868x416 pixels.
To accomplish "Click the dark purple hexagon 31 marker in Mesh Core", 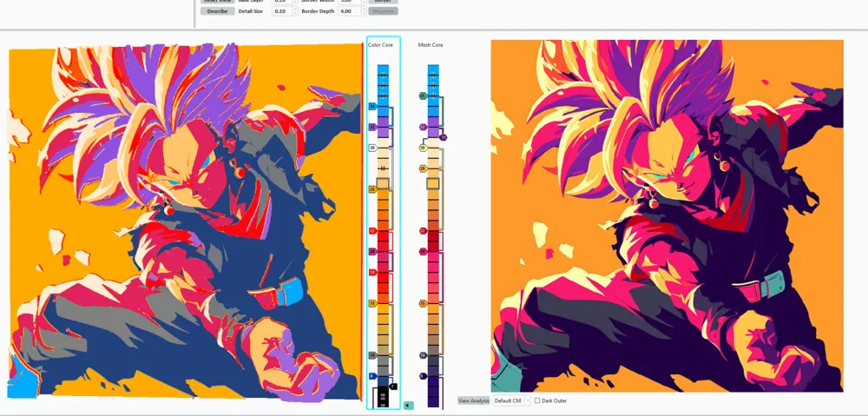I will click(x=443, y=137).
